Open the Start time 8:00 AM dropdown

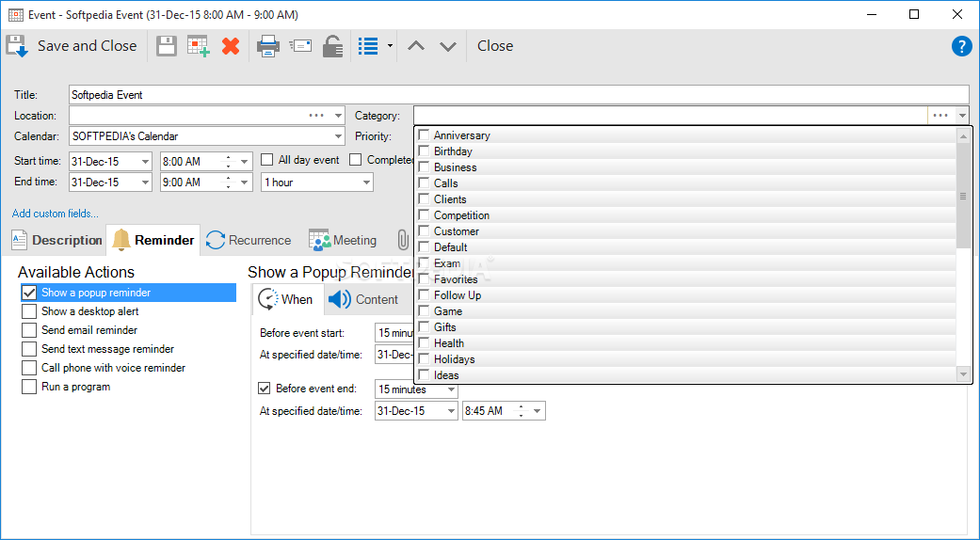[245, 161]
